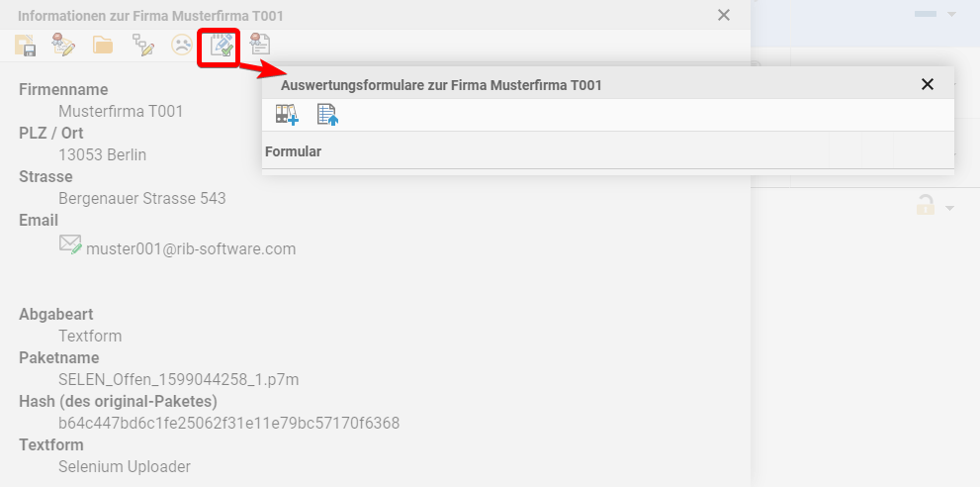Close the Informationen zur Firma panel
The width and height of the screenshot is (980, 487).
tap(723, 15)
